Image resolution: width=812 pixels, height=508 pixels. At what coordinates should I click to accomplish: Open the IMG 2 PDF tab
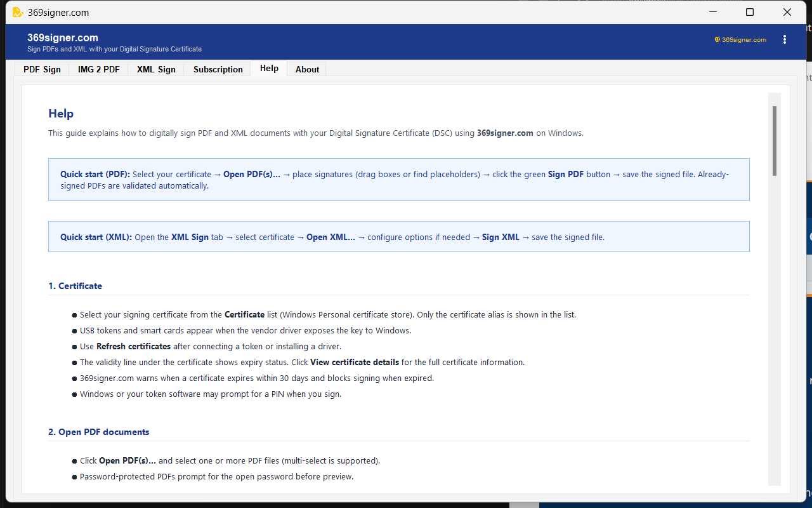(x=98, y=69)
